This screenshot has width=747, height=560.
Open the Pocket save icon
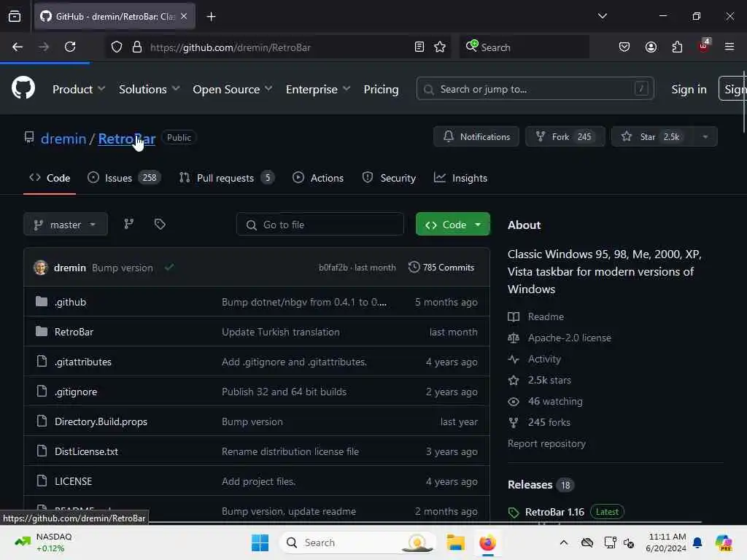pos(624,47)
